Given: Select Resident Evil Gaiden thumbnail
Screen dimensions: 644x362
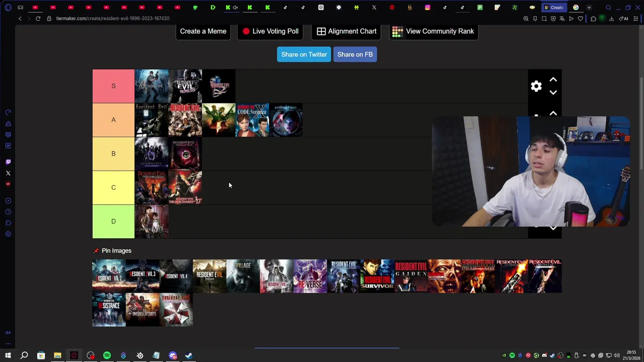Looking at the screenshot, I should (411, 276).
